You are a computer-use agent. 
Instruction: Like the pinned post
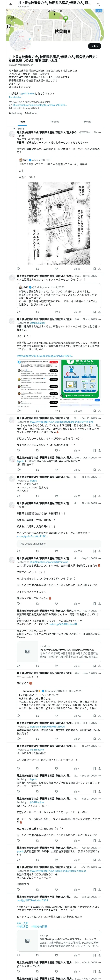coord(56,269)
